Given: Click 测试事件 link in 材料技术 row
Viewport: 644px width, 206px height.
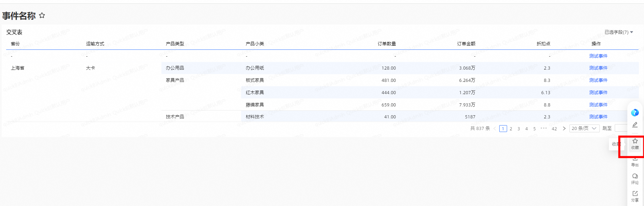Looking at the screenshot, I should tap(598, 117).
